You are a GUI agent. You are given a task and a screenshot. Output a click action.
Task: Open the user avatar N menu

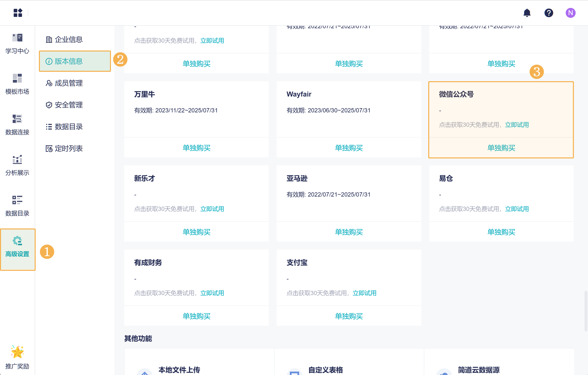tap(570, 13)
